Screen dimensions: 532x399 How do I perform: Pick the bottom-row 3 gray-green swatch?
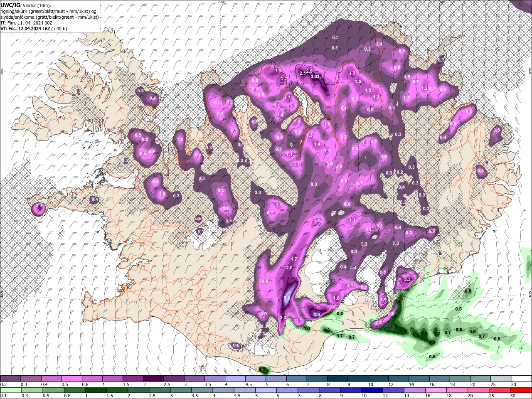pyautogui.click(x=181, y=391)
